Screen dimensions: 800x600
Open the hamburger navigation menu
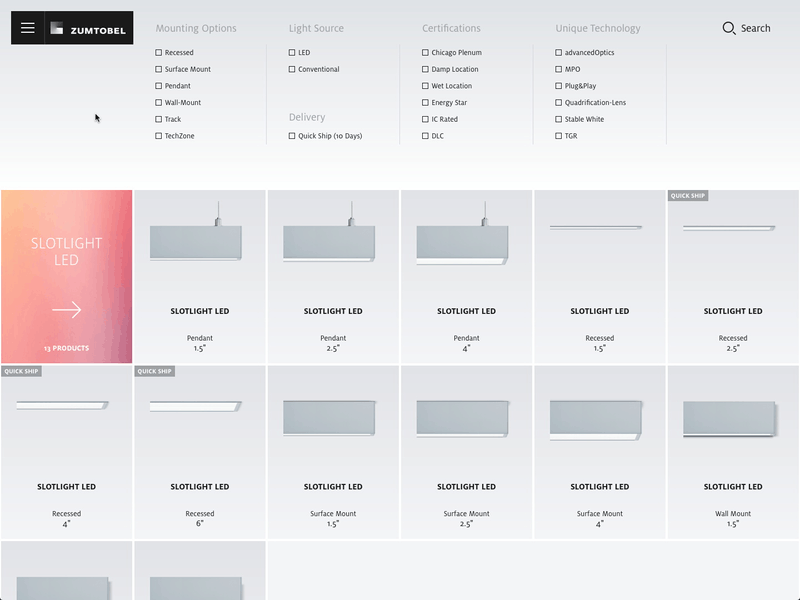pyautogui.click(x=27, y=27)
